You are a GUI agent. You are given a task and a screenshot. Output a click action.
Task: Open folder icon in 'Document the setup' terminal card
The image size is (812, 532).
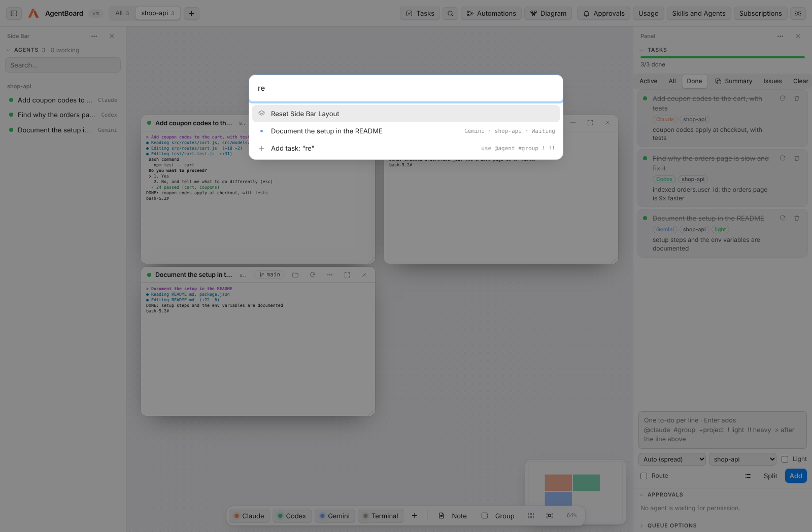click(x=295, y=275)
